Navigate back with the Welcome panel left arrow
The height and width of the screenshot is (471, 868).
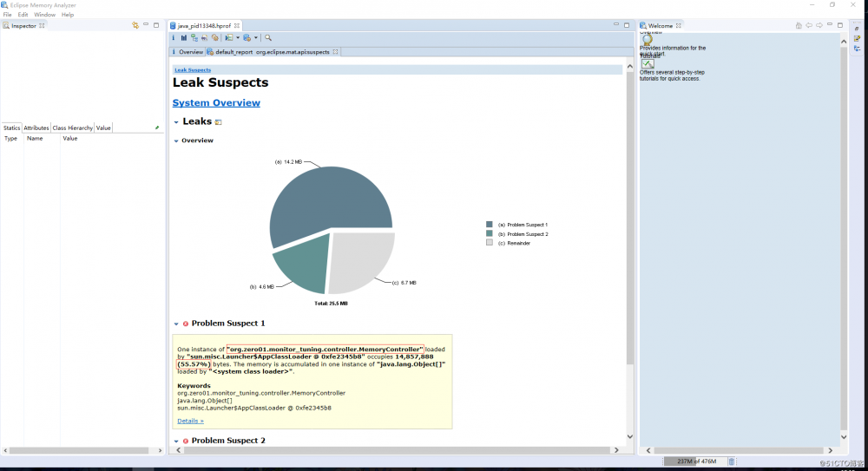pyautogui.click(x=809, y=25)
